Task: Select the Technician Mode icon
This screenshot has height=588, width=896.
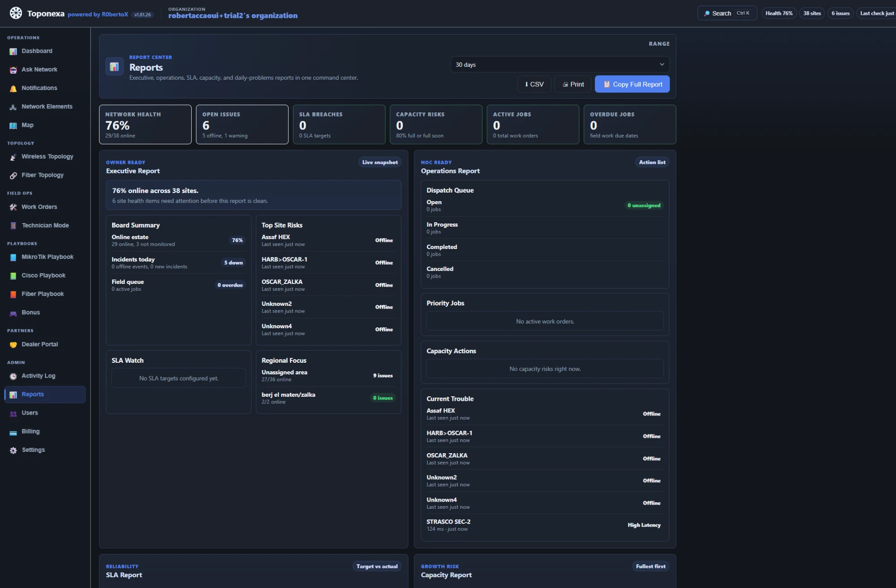Action: pyautogui.click(x=13, y=226)
